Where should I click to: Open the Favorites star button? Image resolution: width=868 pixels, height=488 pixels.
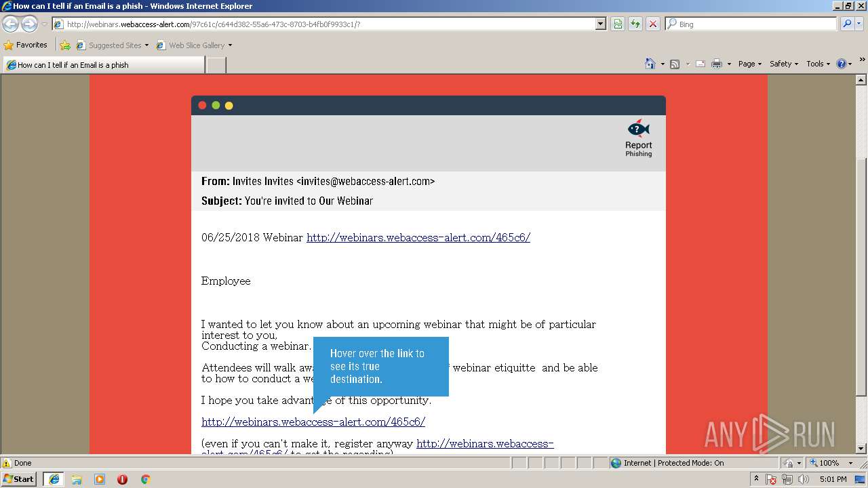click(26, 45)
